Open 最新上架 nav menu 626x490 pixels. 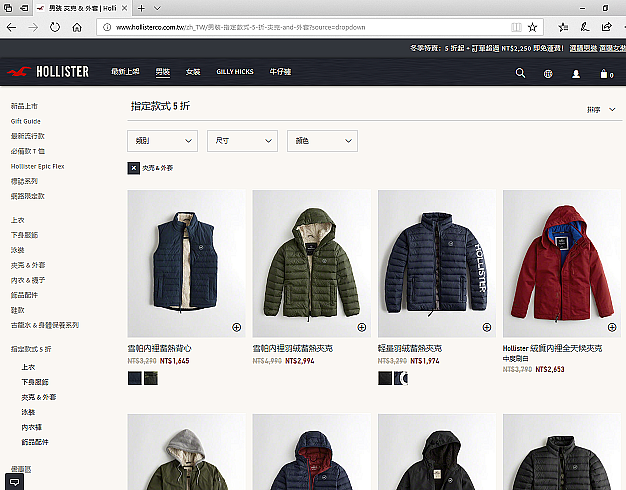point(125,71)
